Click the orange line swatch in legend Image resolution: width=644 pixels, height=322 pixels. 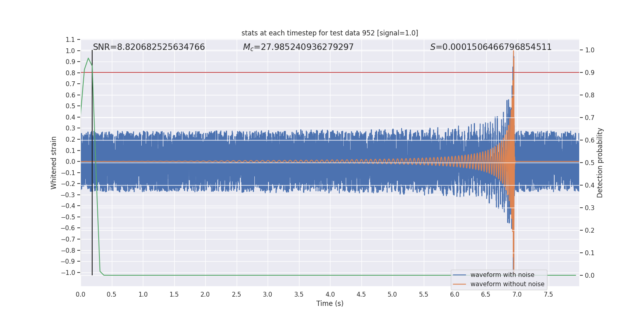459,284
